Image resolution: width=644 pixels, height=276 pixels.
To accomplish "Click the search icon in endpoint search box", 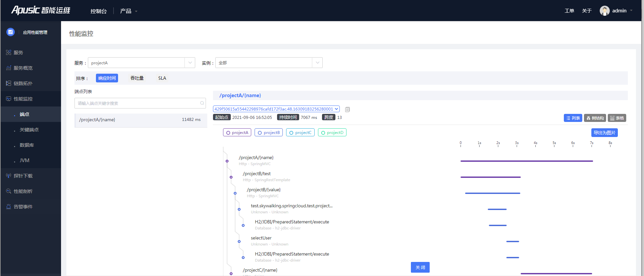I will (x=202, y=103).
